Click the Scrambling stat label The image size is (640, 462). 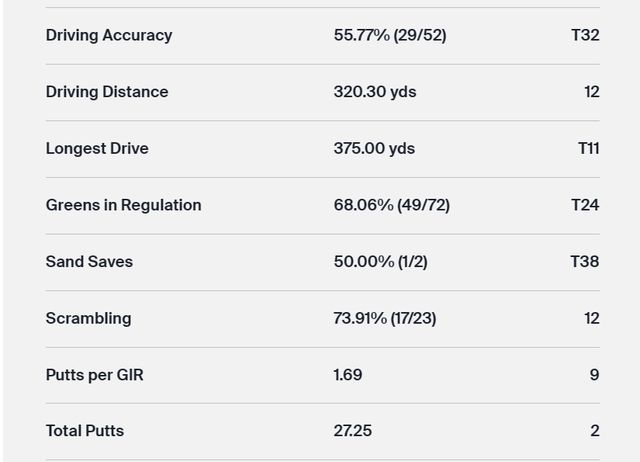(x=88, y=318)
